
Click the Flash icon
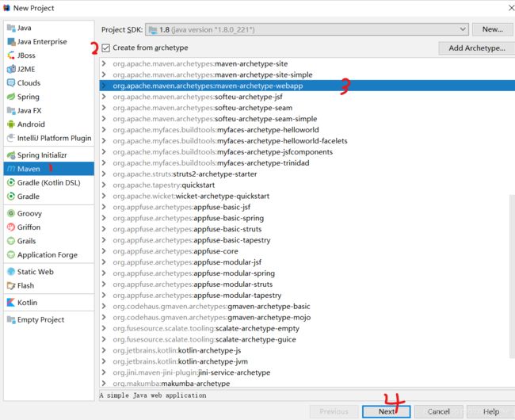11,286
